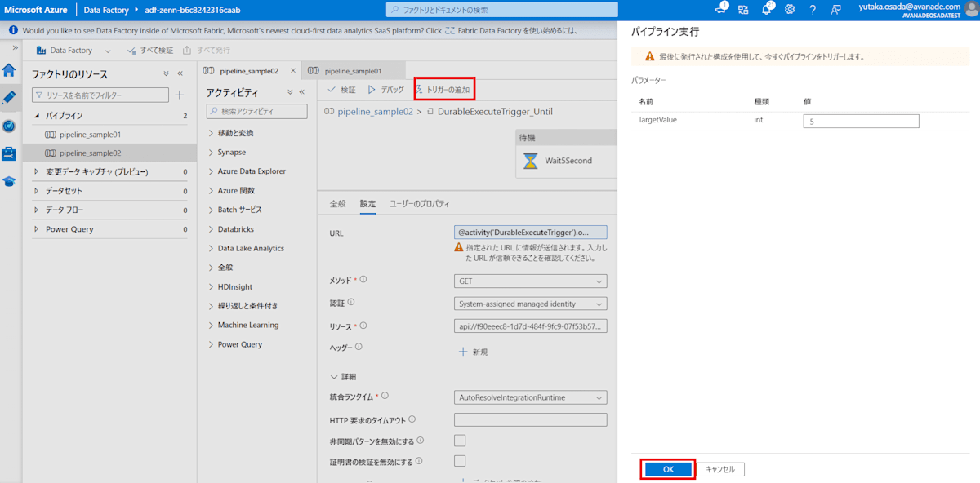Click the デバッグ button
This screenshot has width=980, height=483.
(386, 90)
